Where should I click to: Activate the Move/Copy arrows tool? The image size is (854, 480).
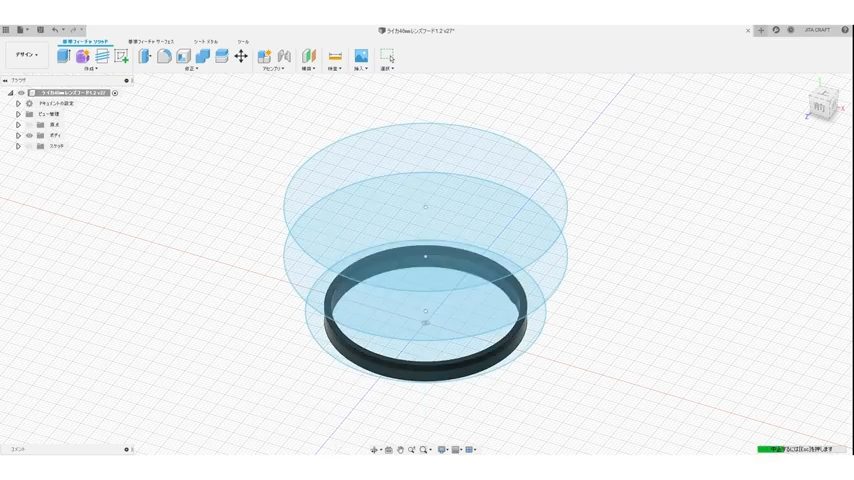coord(241,56)
